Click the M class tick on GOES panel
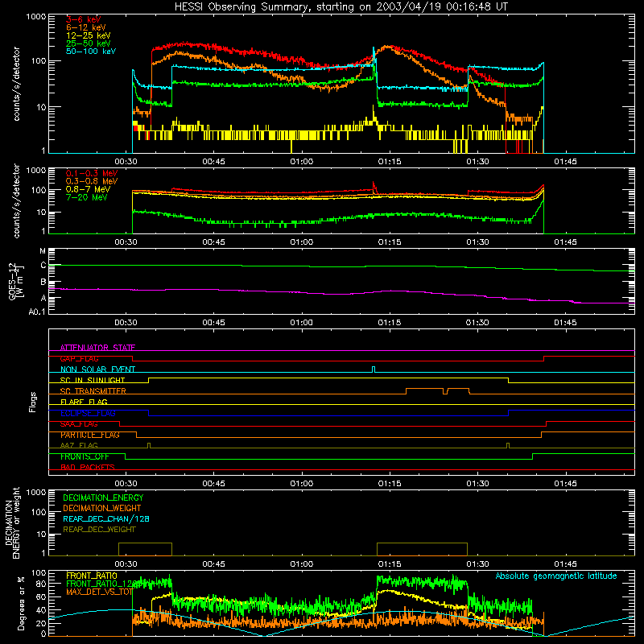The image size is (644, 644). click(x=43, y=251)
